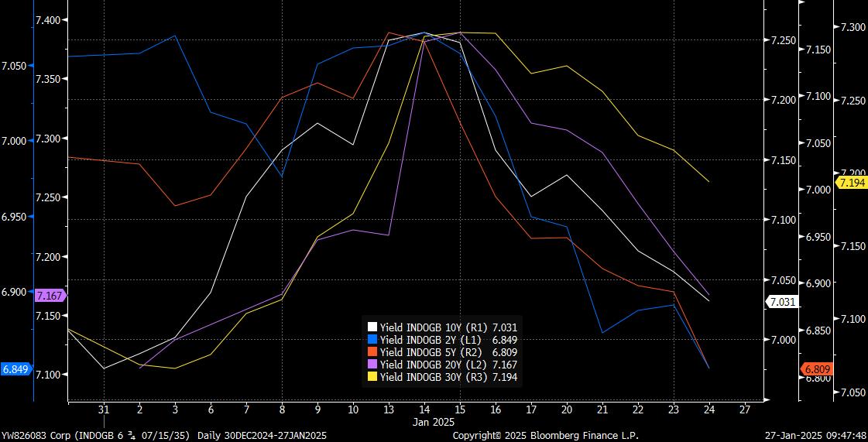
Task: Click the 6.850 axis label
Action: coord(819,331)
